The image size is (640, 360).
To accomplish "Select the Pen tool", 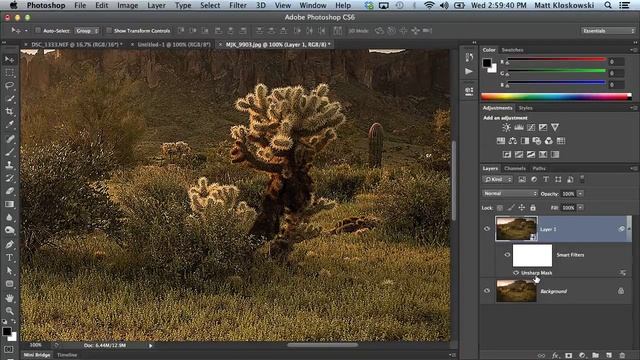I will pyautogui.click(x=9, y=244).
